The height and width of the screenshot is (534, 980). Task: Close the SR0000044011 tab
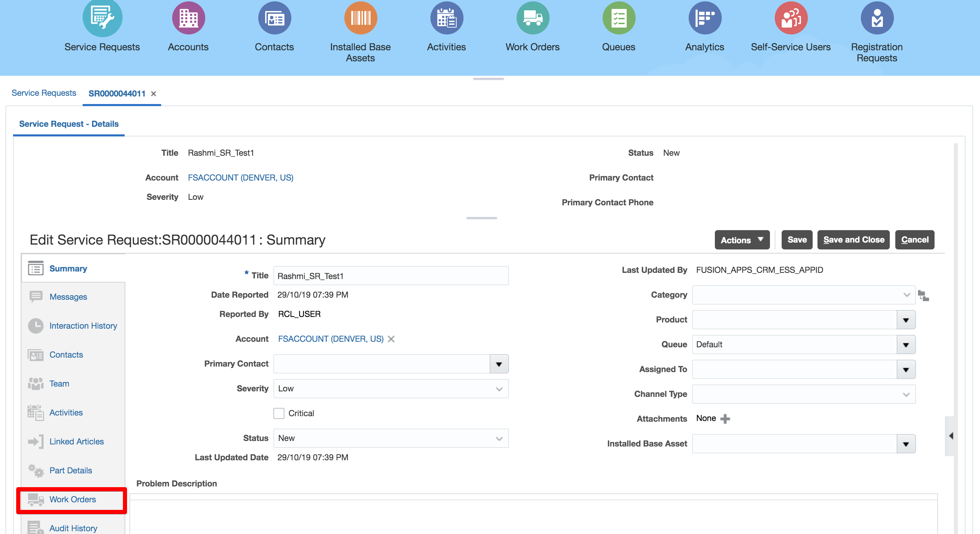point(154,94)
